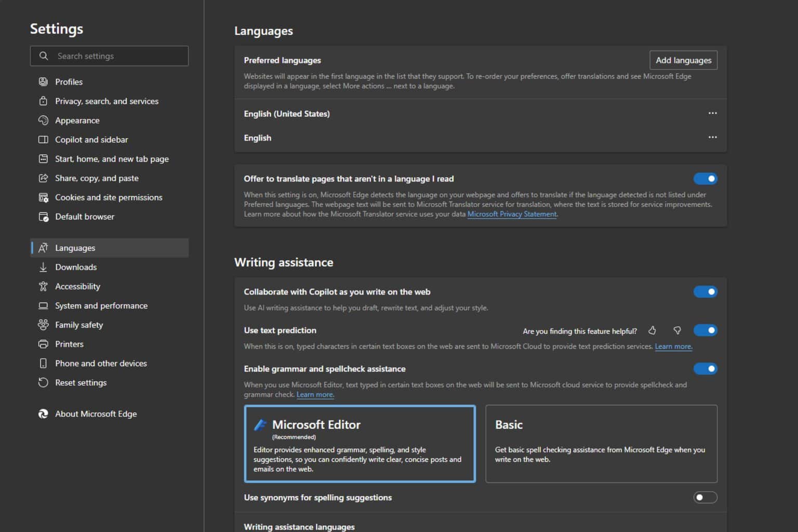Open Microsoft Privacy Statement link
Viewport: 798px width, 532px height.
tap(512, 214)
